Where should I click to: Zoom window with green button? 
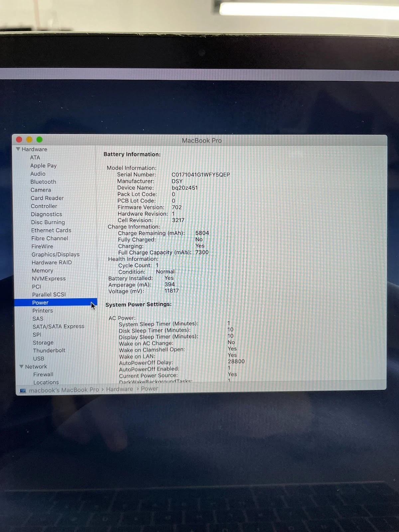(40, 140)
